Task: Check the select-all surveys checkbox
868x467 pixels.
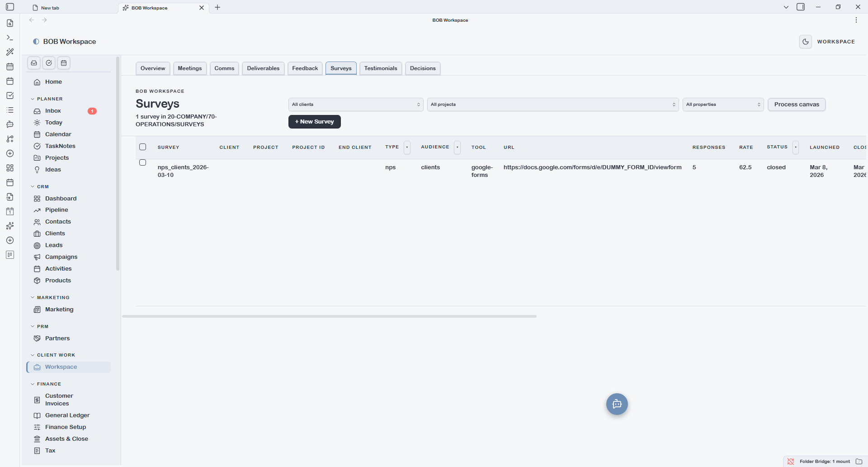Action: [x=143, y=147]
